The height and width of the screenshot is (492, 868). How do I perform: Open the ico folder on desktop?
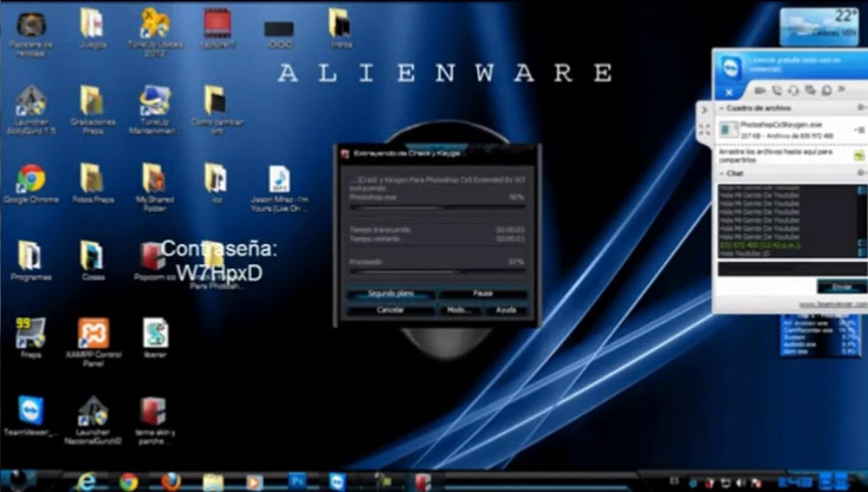[x=216, y=184]
